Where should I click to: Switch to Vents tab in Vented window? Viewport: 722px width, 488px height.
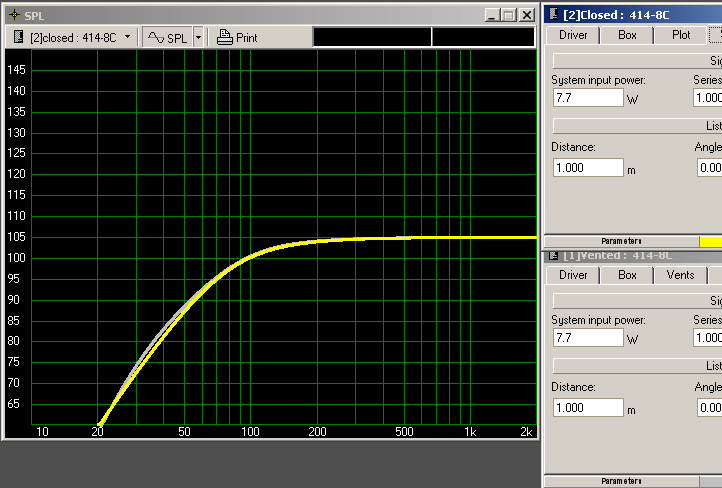[681, 275]
